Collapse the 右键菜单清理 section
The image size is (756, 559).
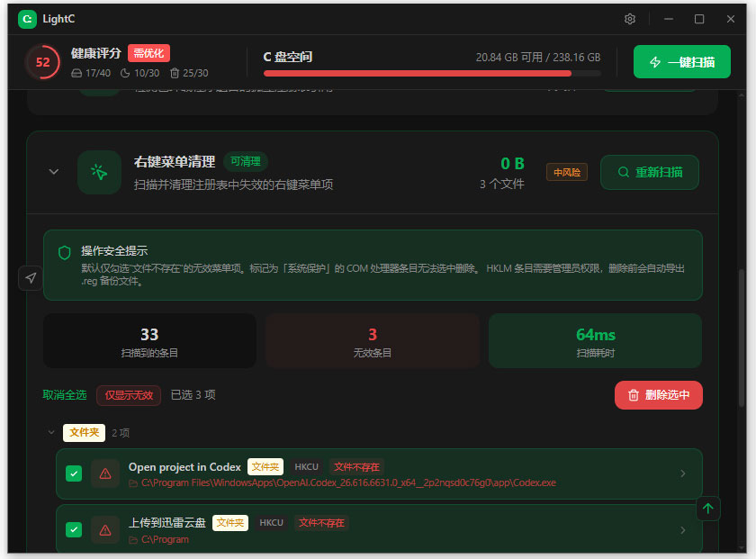pos(54,172)
